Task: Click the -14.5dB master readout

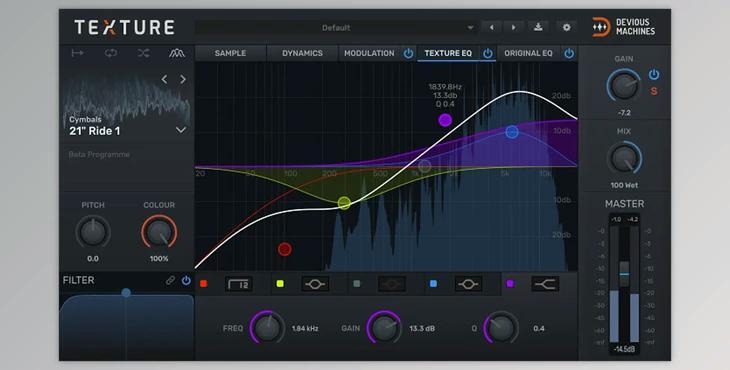Action: click(x=624, y=349)
